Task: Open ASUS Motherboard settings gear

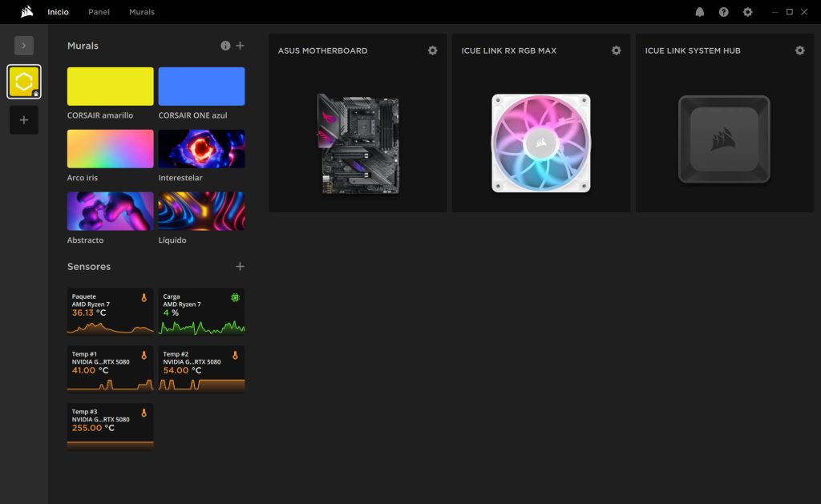Action: [x=432, y=50]
